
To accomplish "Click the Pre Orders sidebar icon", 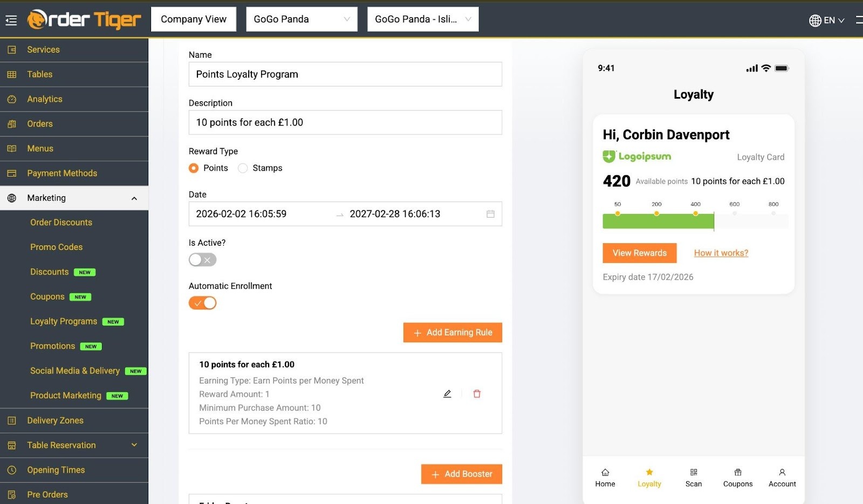I will click(12, 495).
